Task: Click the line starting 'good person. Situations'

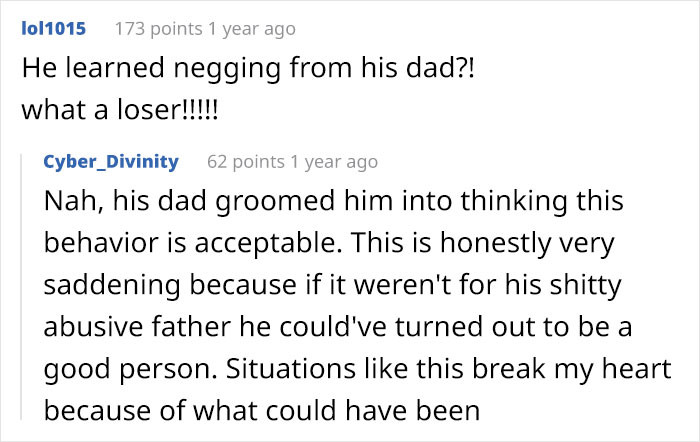Action: click(358, 370)
